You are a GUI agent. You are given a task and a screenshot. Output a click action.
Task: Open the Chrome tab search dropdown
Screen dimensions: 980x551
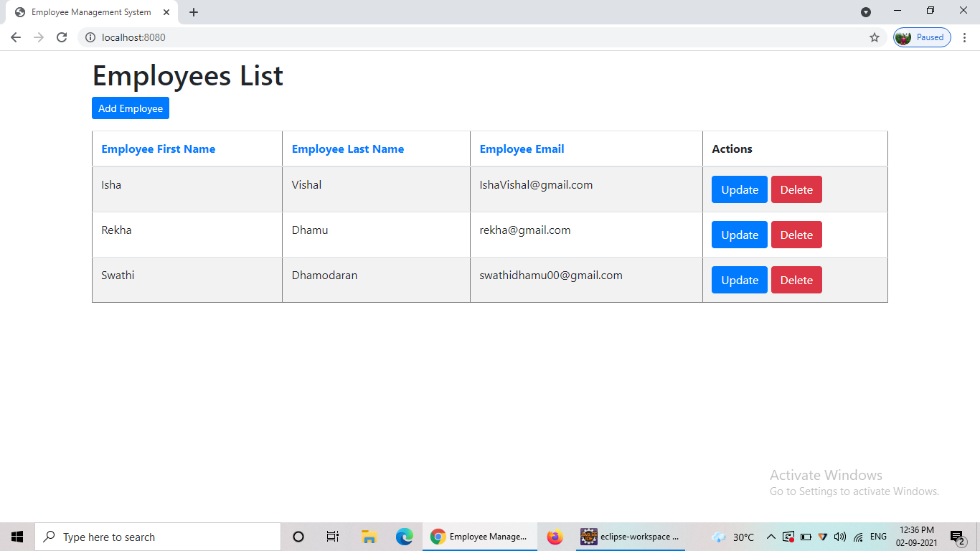pyautogui.click(x=866, y=12)
